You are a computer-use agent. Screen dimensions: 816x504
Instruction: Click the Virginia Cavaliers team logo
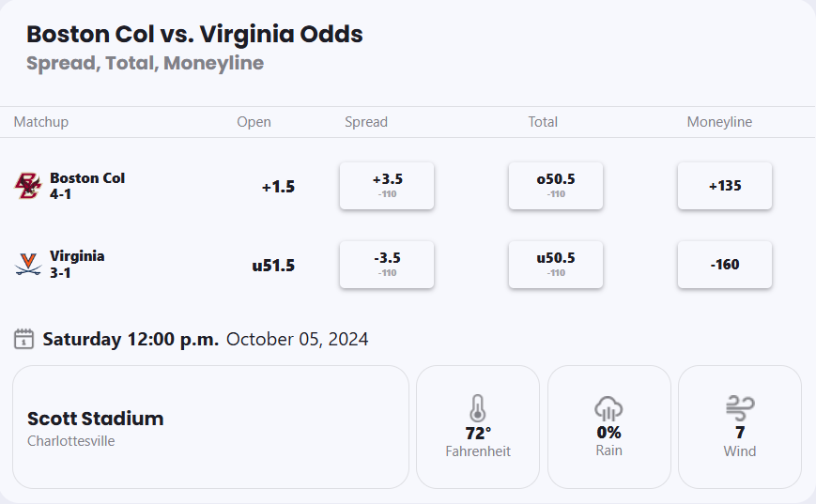tap(28, 264)
